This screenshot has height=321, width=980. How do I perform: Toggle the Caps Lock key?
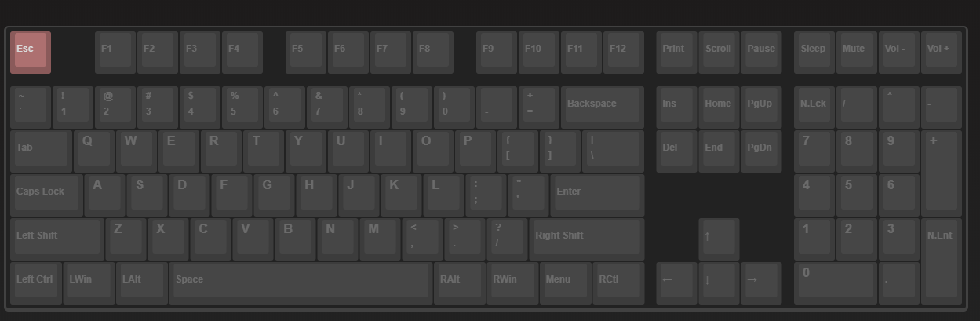[47, 195]
